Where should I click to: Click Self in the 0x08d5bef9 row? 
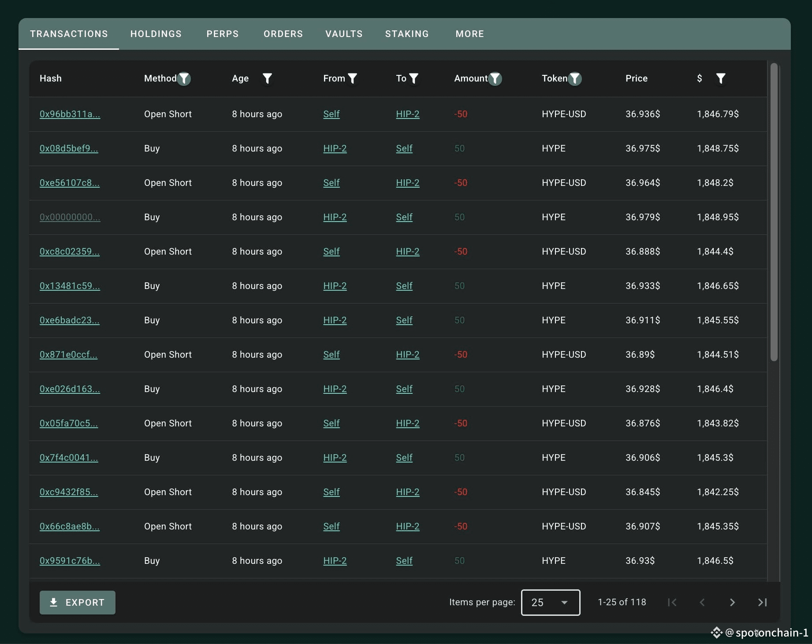pos(404,148)
